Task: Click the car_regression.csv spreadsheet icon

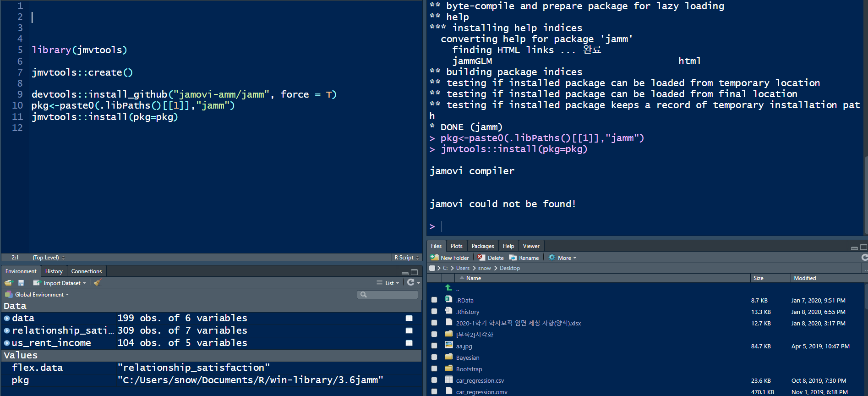Action: coord(449,379)
